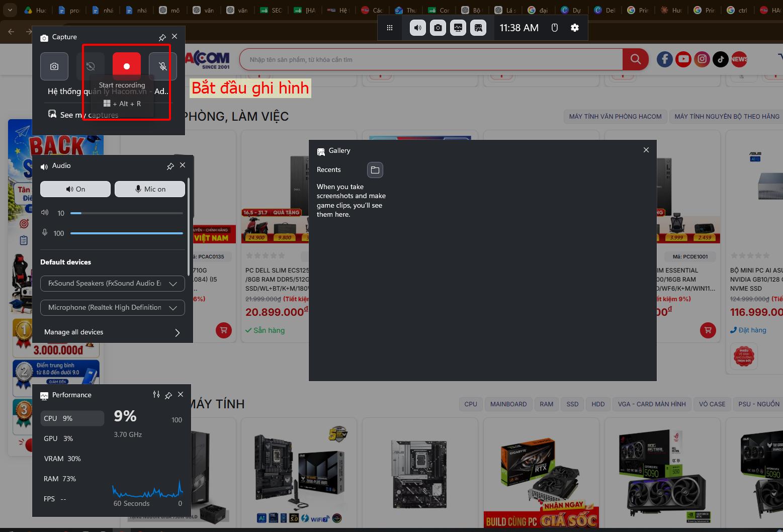
Task: Open the ROG Astral 5090 card thumbnail
Action: [661, 473]
